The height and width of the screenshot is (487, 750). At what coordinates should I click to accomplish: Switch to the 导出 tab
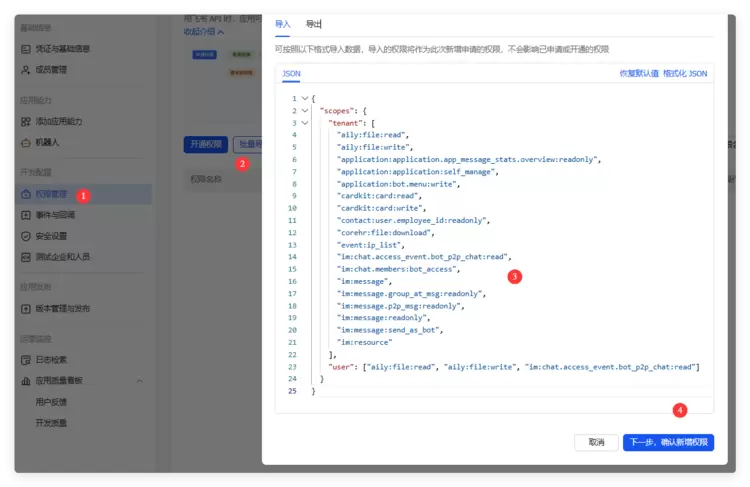click(x=314, y=24)
